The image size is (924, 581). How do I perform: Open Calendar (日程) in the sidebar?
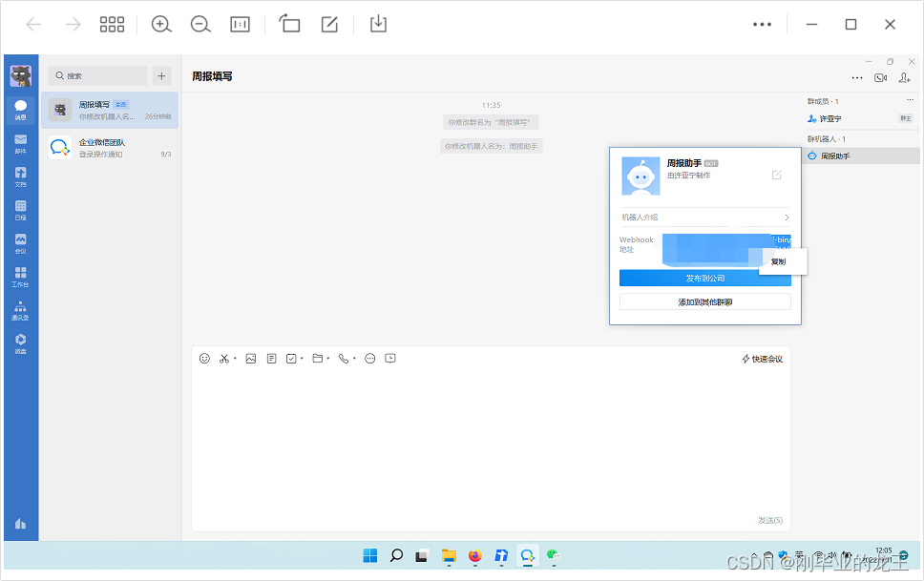pos(21,210)
